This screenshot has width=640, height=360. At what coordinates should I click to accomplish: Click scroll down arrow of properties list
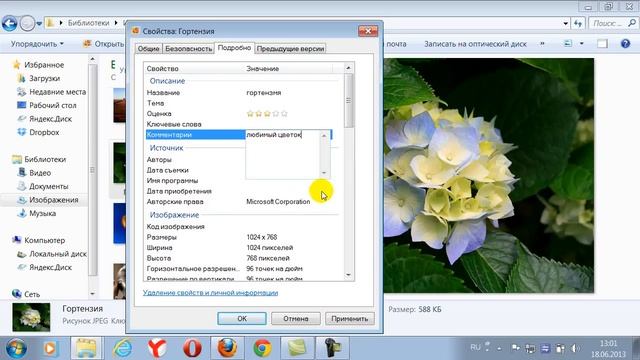[x=348, y=275]
